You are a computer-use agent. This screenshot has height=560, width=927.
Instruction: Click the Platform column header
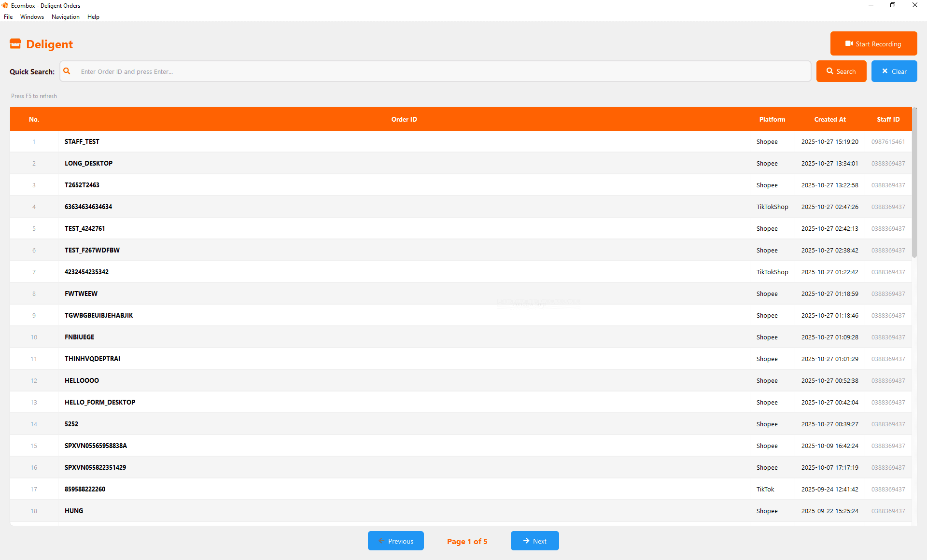pos(772,119)
